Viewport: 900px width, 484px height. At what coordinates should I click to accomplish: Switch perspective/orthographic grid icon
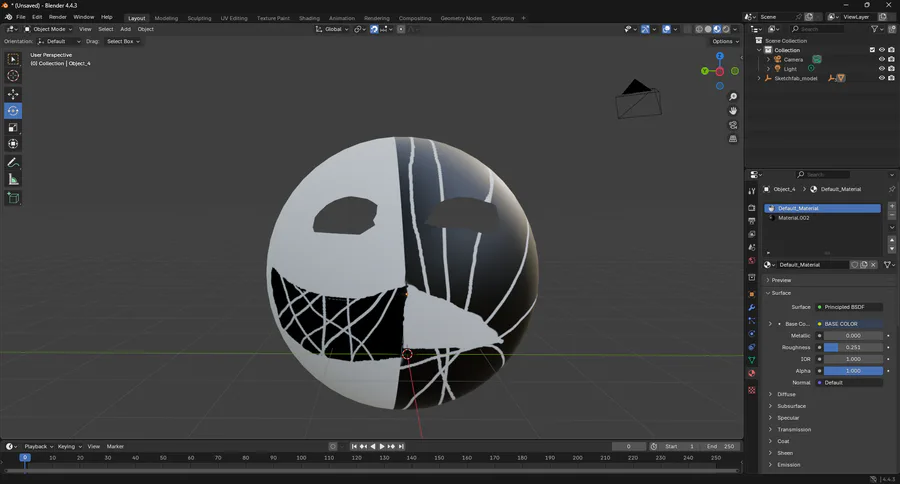click(x=733, y=139)
